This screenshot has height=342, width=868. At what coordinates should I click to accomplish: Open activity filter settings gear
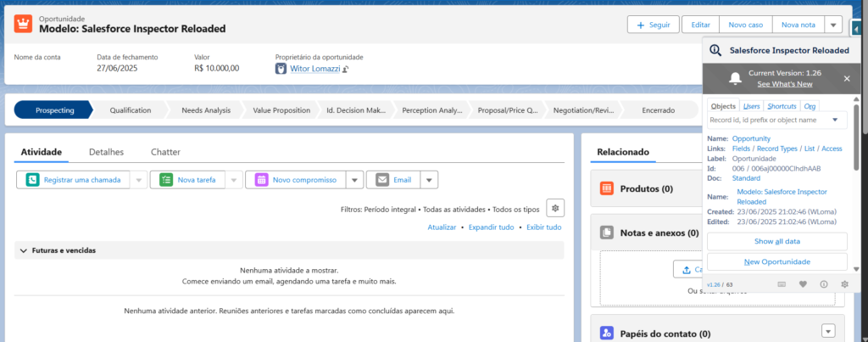click(555, 207)
